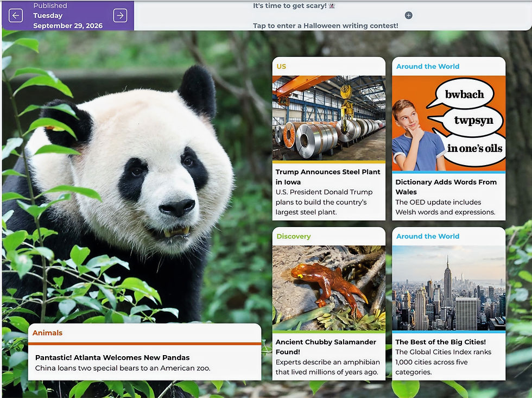This screenshot has height=398, width=532.
Task: Open 'Ancient Chubby Salamander Found!' headline
Action: click(326, 347)
